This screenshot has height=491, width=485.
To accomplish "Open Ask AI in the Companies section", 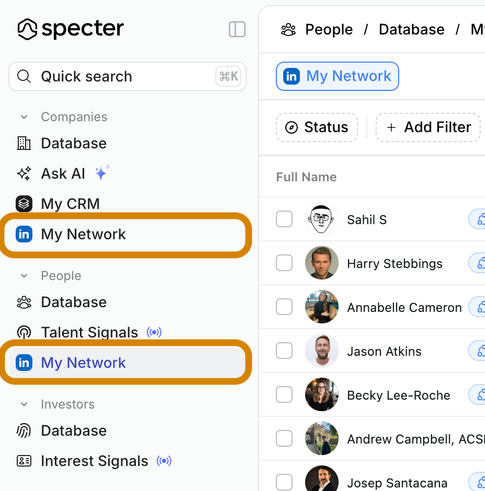I will pos(63,174).
